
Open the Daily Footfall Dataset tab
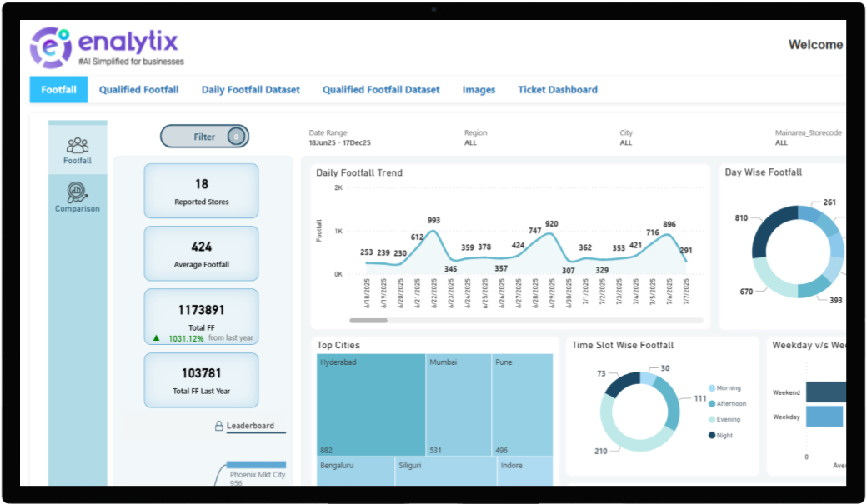pyautogui.click(x=250, y=89)
